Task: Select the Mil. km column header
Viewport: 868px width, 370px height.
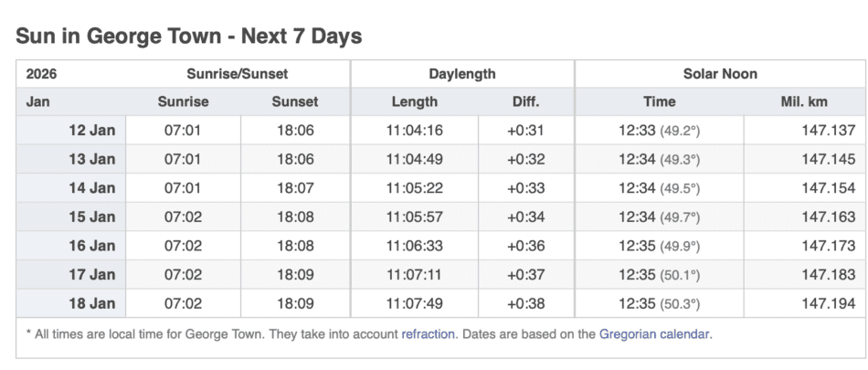Action: [x=804, y=102]
